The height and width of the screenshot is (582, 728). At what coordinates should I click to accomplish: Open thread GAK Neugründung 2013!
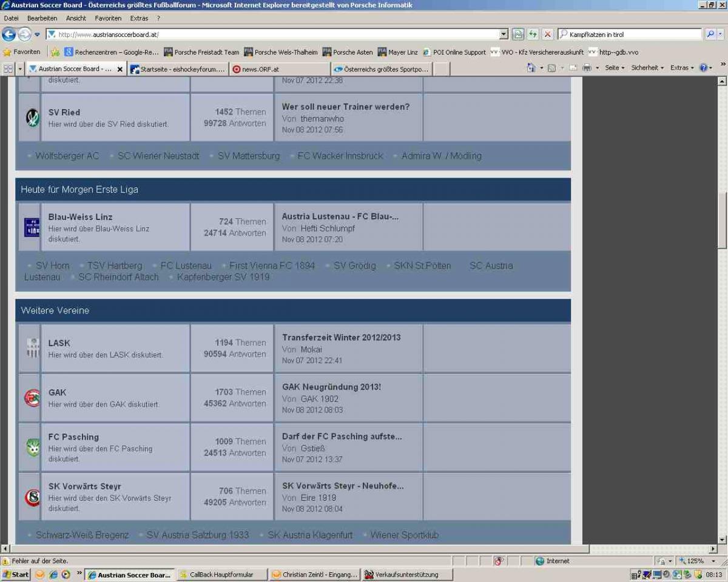click(331, 387)
